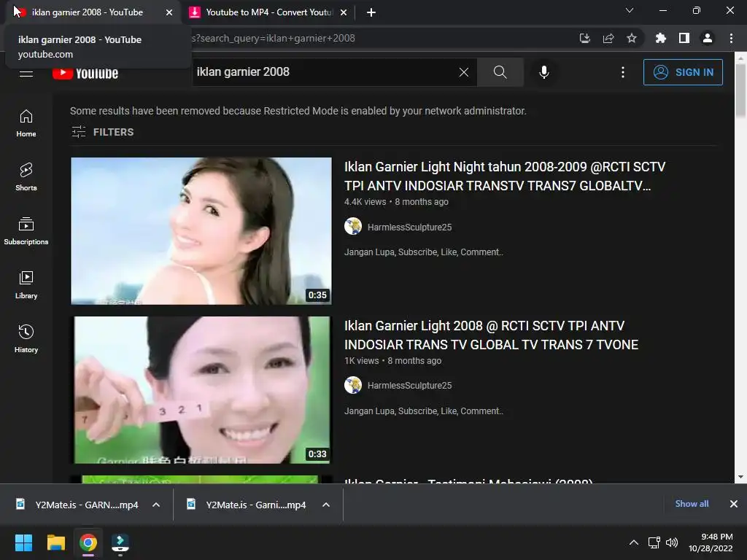This screenshot has width=747, height=560.
Task: Click '1K views • 8 months ago' text
Action: click(393, 361)
